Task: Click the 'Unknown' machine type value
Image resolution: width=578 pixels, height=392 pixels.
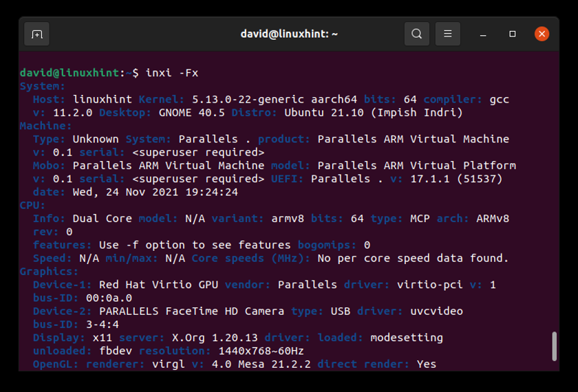Action: click(x=96, y=139)
